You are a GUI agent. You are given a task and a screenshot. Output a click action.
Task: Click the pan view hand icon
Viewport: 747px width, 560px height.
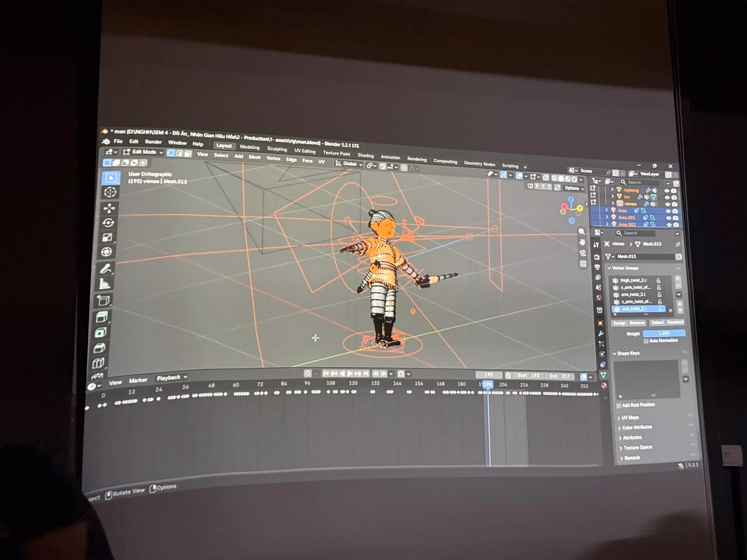(x=582, y=242)
